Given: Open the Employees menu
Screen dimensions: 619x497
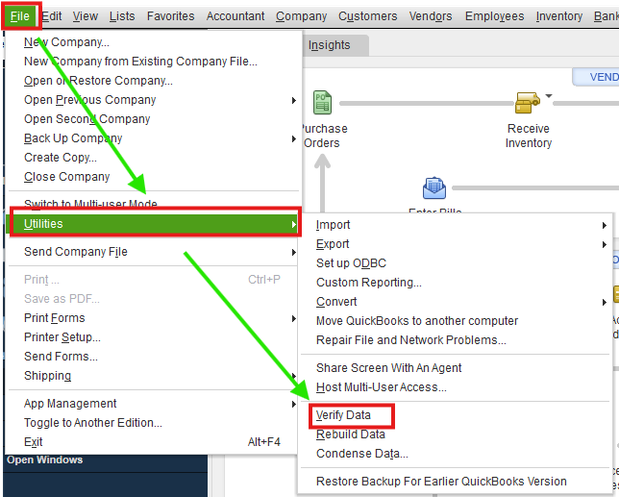Looking at the screenshot, I should pyautogui.click(x=494, y=16).
